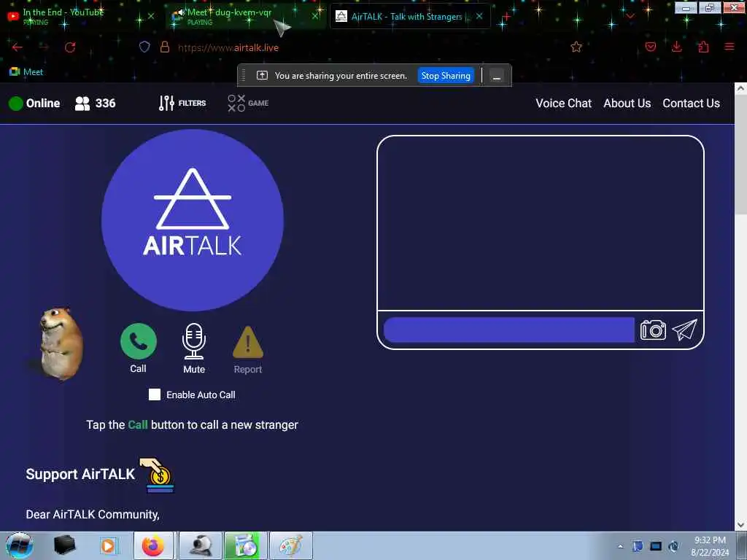Image resolution: width=747 pixels, height=560 pixels.
Task: Go back to the previous page
Action: 18,47
